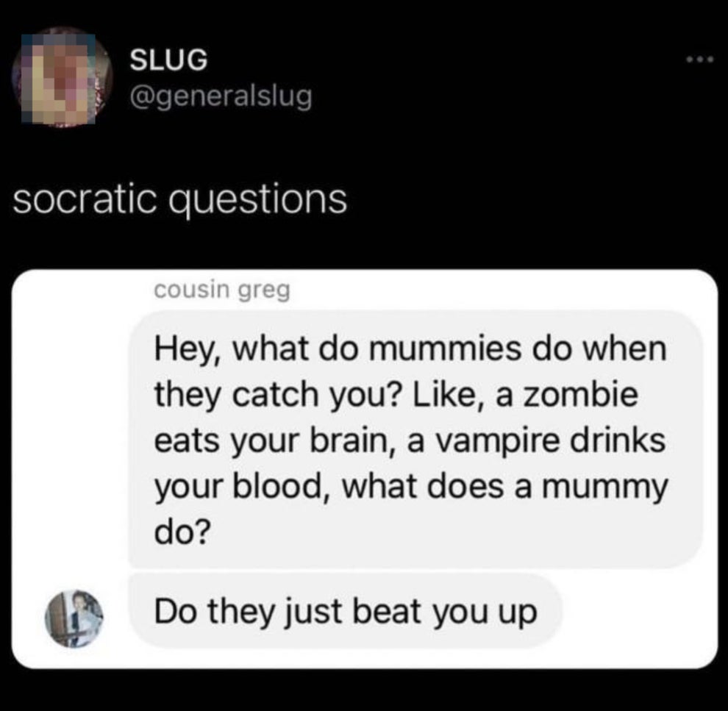Select the 'they catch you? Like, a zombie' line
The height and width of the screenshot is (711, 728).
pos(396,396)
